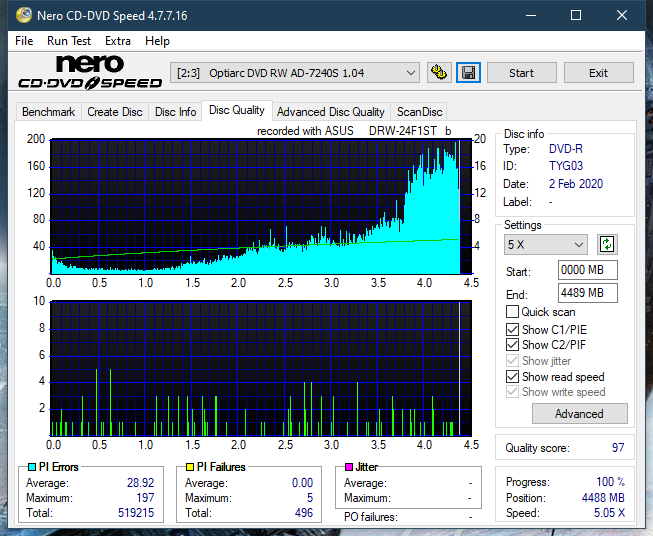The image size is (653, 536).
Task: Switch to the Create Disc tab
Action: (x=115, y=112)
